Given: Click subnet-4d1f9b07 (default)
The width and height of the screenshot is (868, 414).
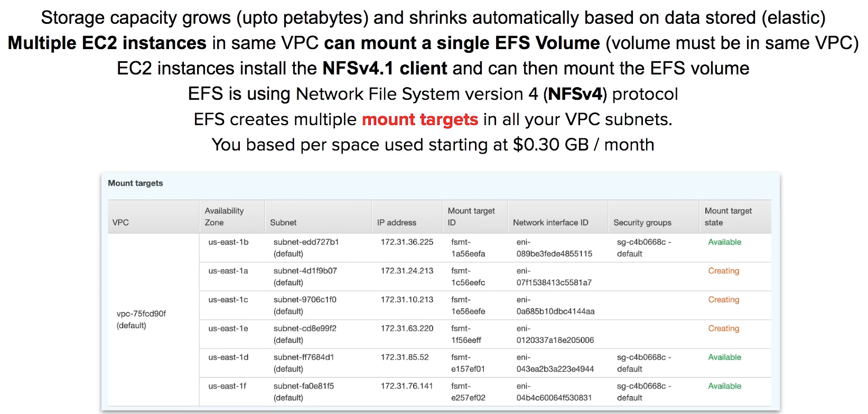Looking at the screenshot, I should (x=305, y=277).
